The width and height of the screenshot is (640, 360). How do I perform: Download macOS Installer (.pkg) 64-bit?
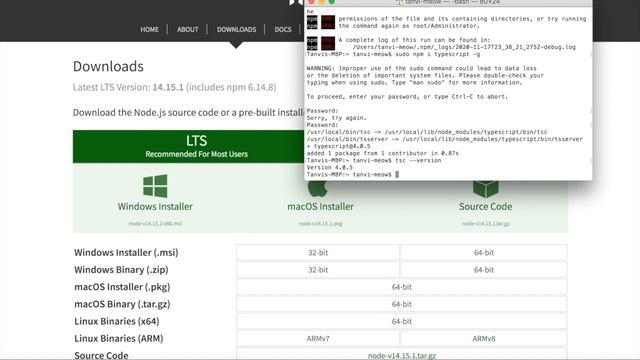point(402,287)
